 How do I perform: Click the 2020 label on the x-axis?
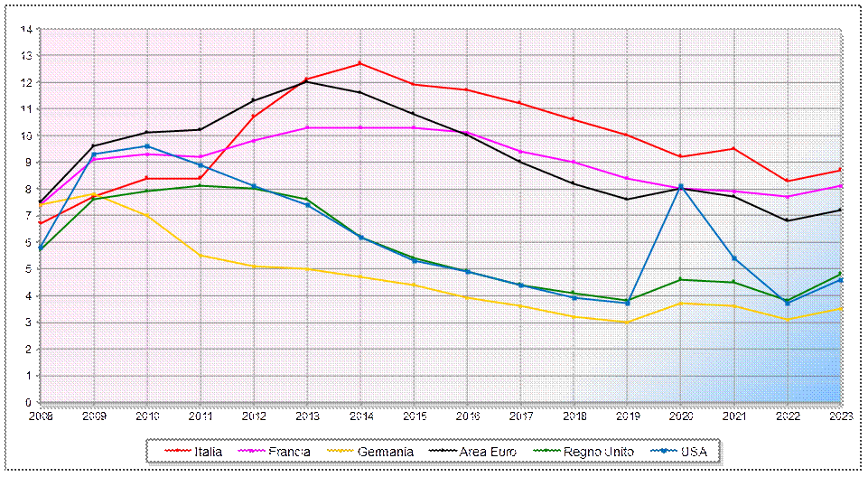pyautogui.click(x=681, y=416)
